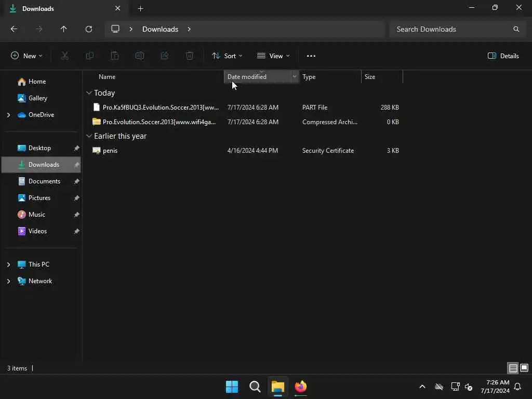Collapse the Earlier this year group
The image size is (532, 399).
coord(89,136)
